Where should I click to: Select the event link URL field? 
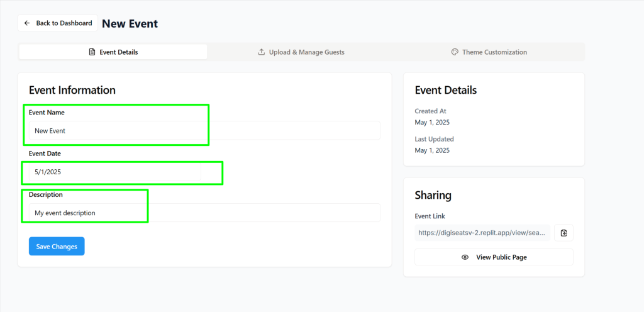click(x=482, y=233)
